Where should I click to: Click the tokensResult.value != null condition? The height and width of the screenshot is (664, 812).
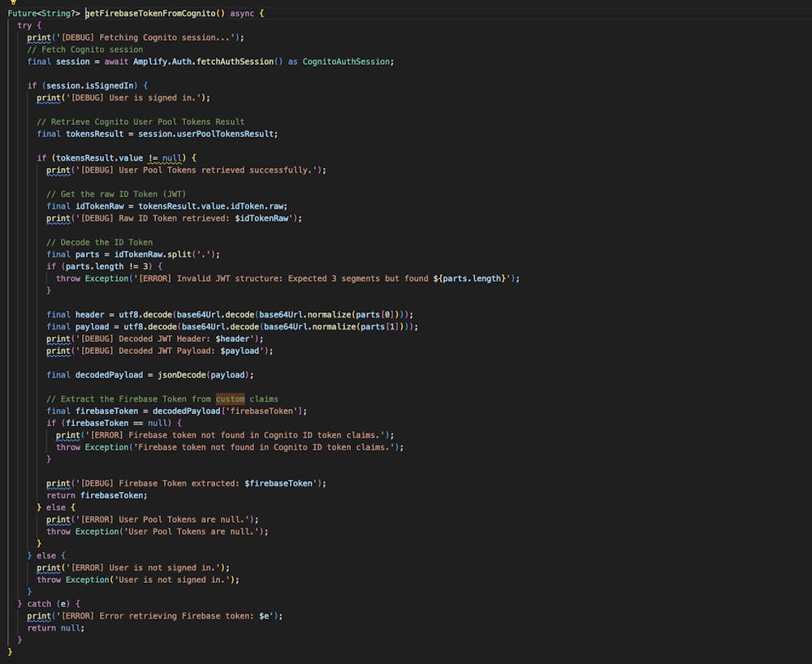coord(119,157)
